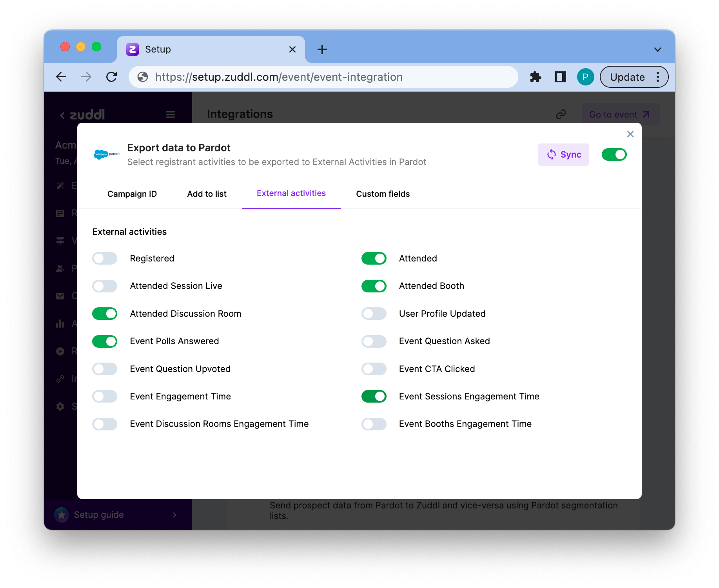The image size is (719, 588).
Task: Turn on Event Engagement Time toggle
Action: (105, 396)
